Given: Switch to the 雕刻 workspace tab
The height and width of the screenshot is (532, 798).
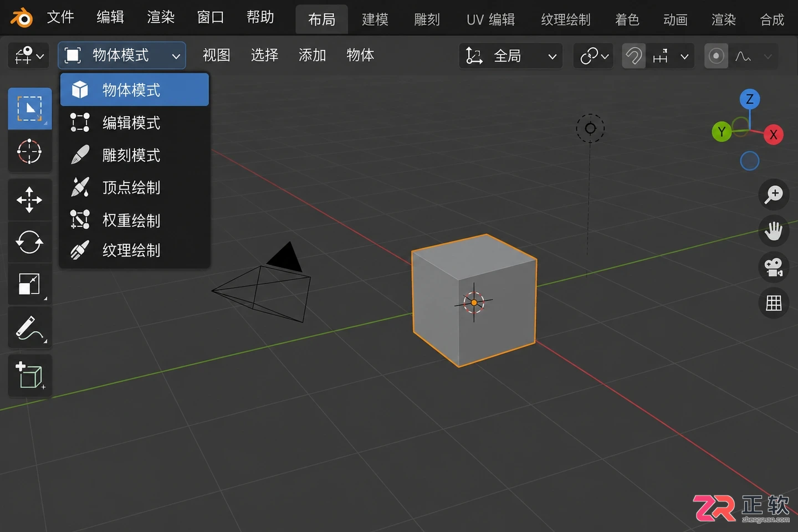Looking at the screenshot, I should [427, 19].
